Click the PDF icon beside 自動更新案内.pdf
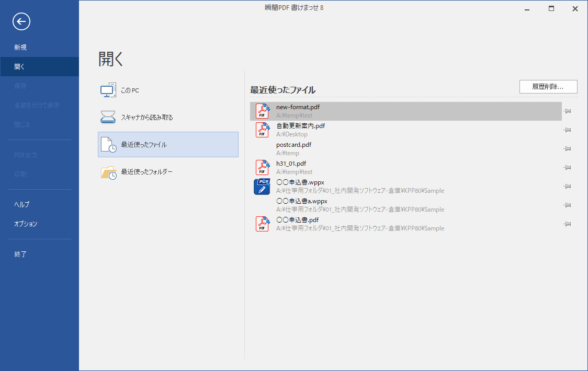Viewport: 588px width, 371px height. [x=263, y=130]
